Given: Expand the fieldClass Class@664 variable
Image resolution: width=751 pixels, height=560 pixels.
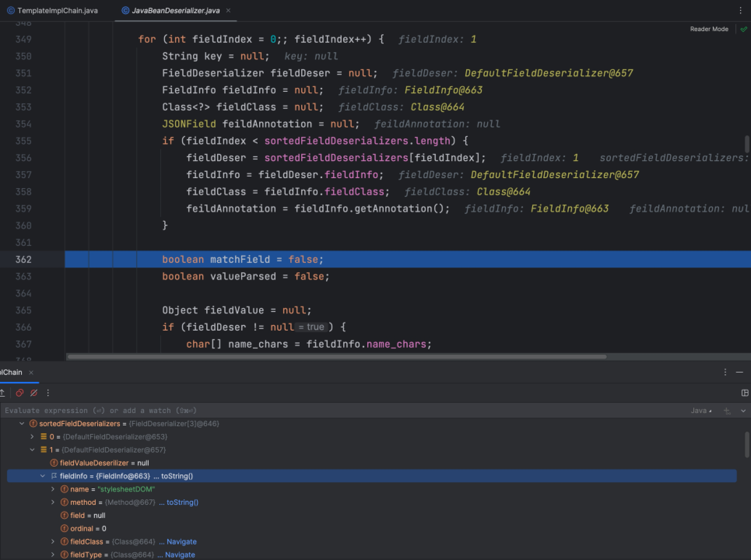Looking at the screenshot, I should (x=53, y=542).
